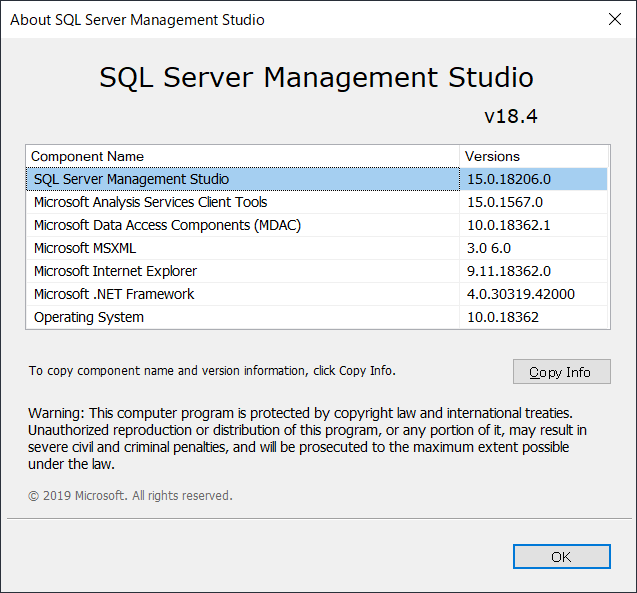Screen dimensions: 637x593
Task: Click version 10.0.18362.1 cell
Action: (x=509, y=225)
